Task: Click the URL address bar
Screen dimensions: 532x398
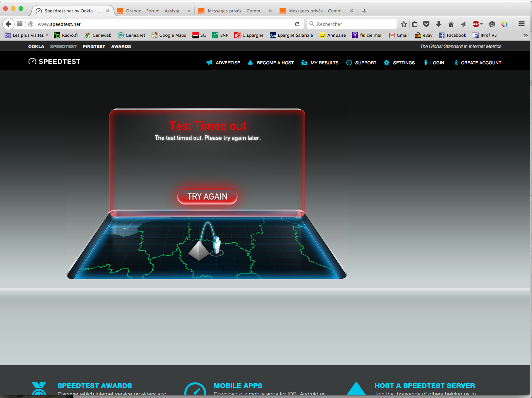Action: click(x=164, y=24)
